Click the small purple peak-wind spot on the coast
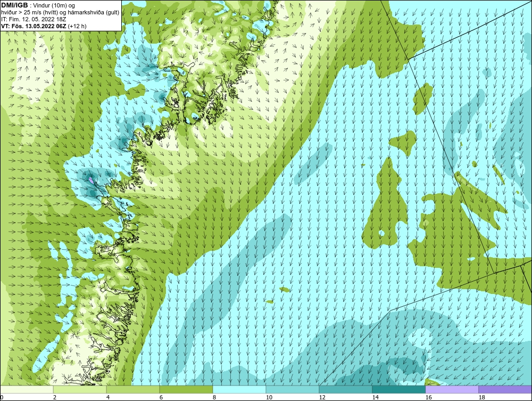The image size is (532, 401). click(90, 179)
